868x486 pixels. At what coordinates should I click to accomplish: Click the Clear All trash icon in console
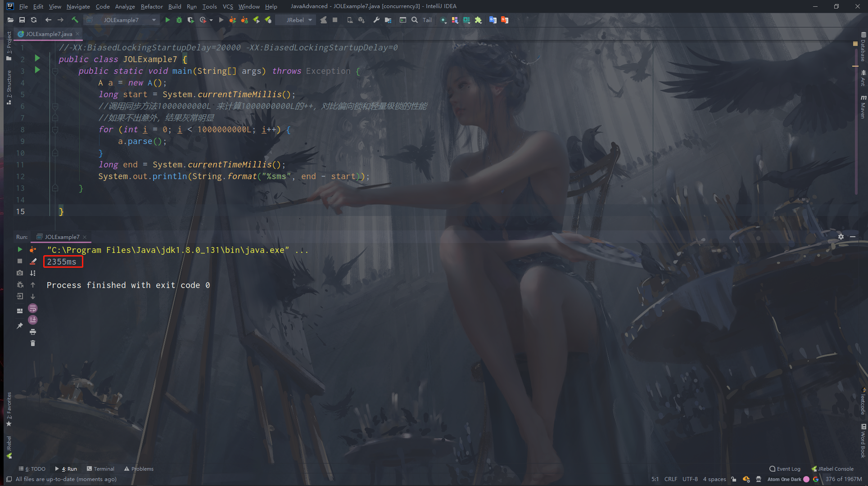coord(32,343)
